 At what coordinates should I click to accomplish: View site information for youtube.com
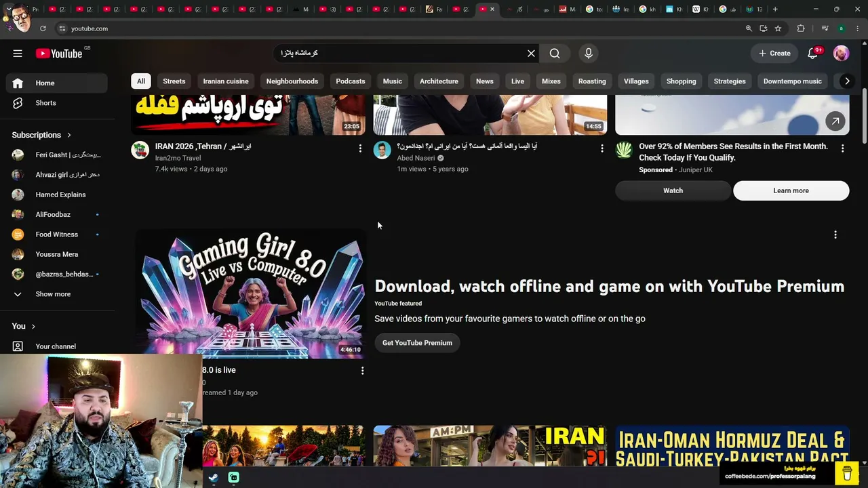(62, 28)
